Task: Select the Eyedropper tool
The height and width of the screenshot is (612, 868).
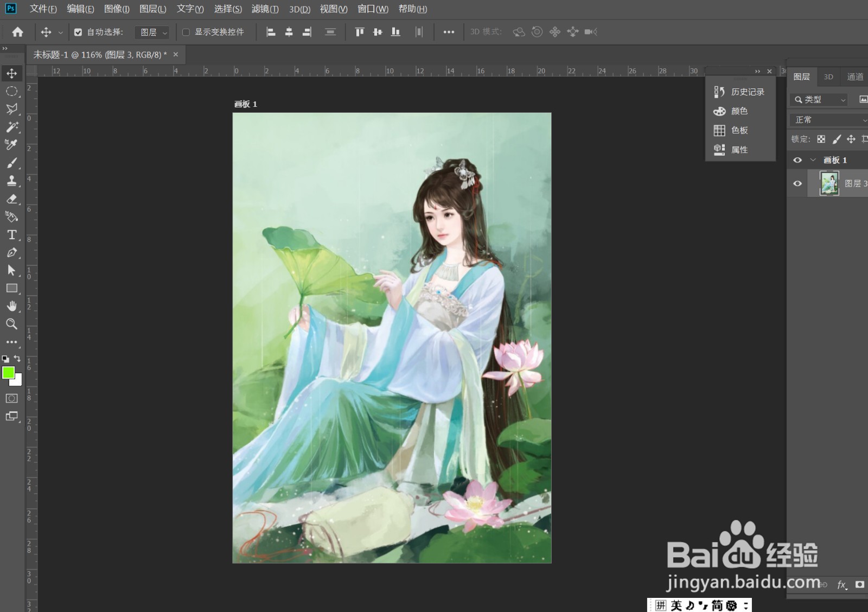Action: 11,145
